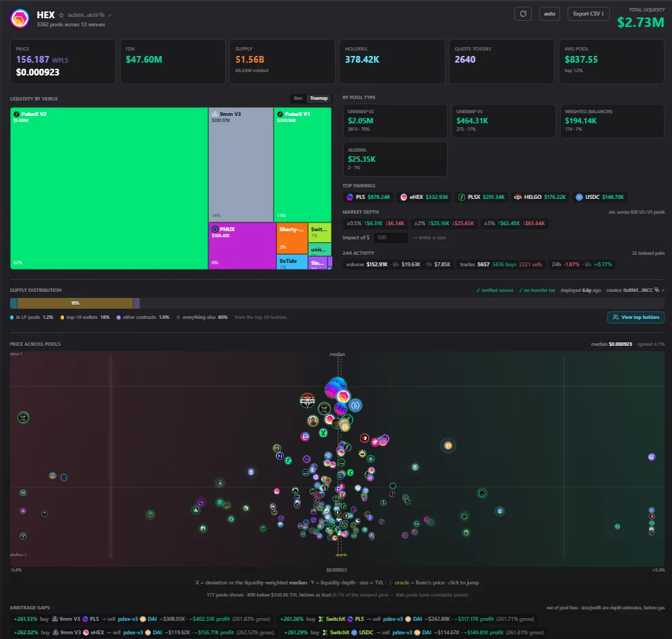Select the 0xTide treemap block
672x639 pixels.
(292, 262)
